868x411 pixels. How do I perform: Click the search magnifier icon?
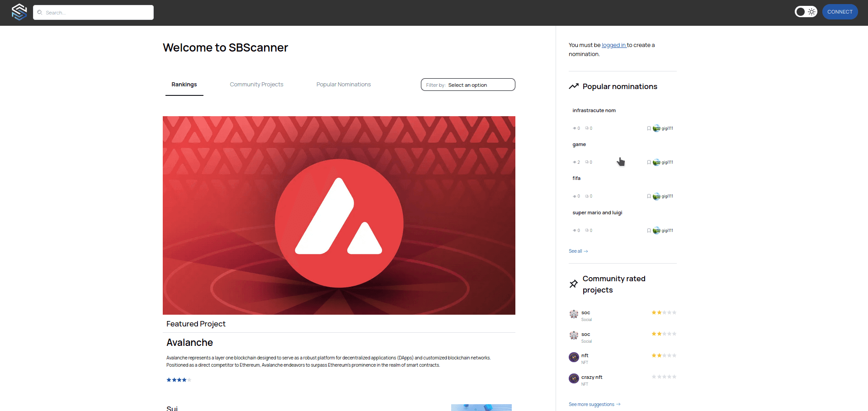click(40, 13)
